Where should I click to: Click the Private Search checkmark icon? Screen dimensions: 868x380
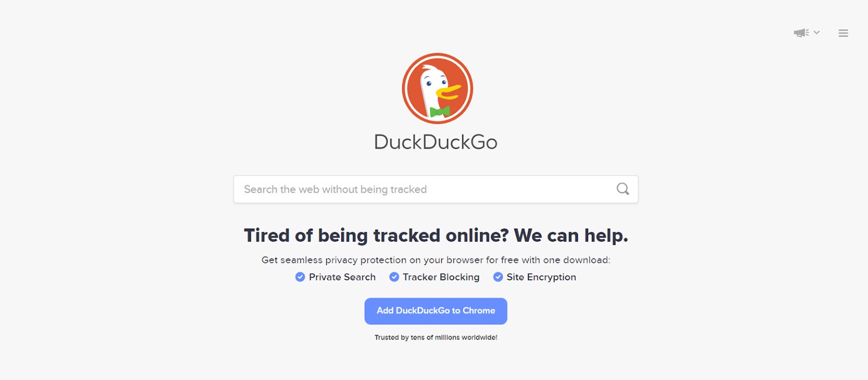coord(300,277)
